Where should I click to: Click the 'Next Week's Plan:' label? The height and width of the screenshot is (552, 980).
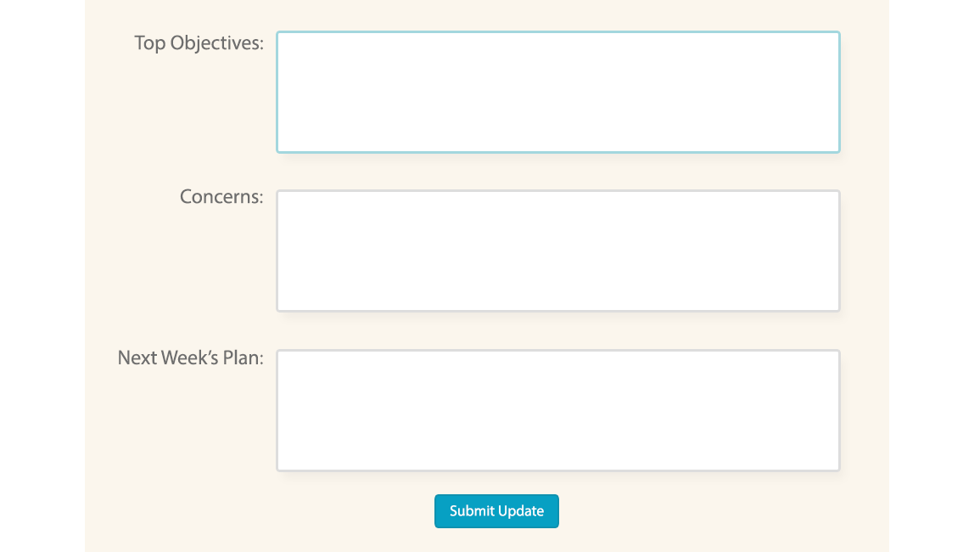click(190, 358)
